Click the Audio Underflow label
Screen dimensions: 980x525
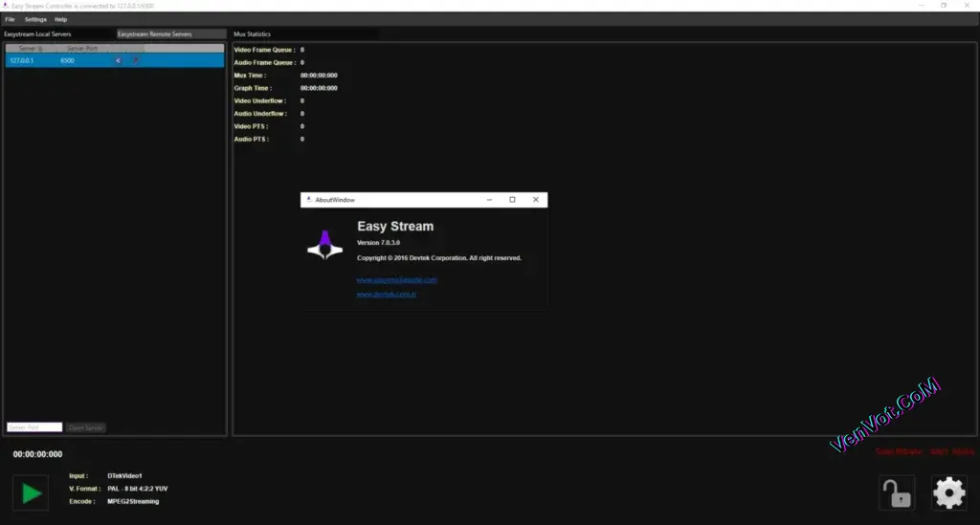[260, 114]
